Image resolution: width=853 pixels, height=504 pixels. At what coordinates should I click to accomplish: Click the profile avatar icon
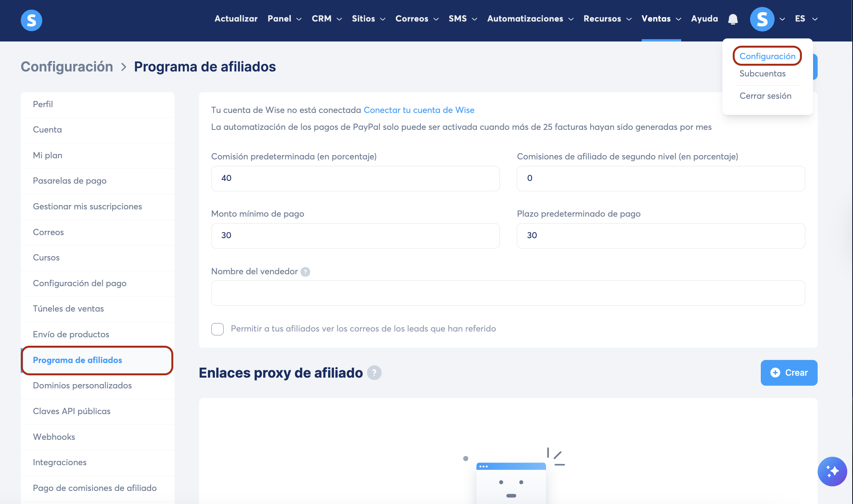point(762,19)
